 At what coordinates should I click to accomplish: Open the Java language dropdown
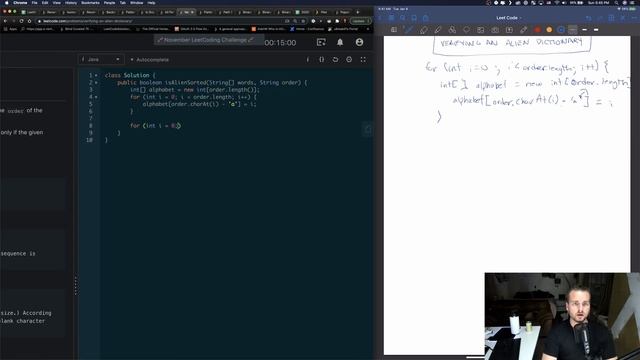101,60
